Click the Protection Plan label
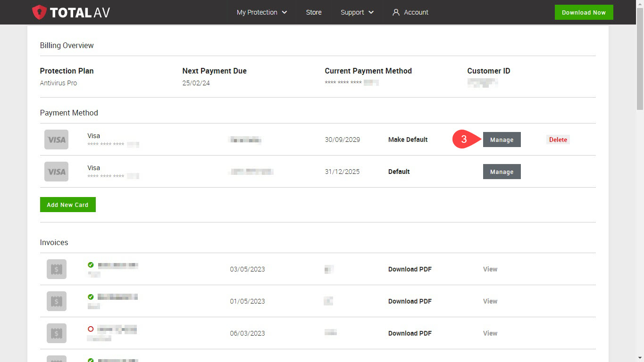644x362 pixels. (x=67, y=71)
